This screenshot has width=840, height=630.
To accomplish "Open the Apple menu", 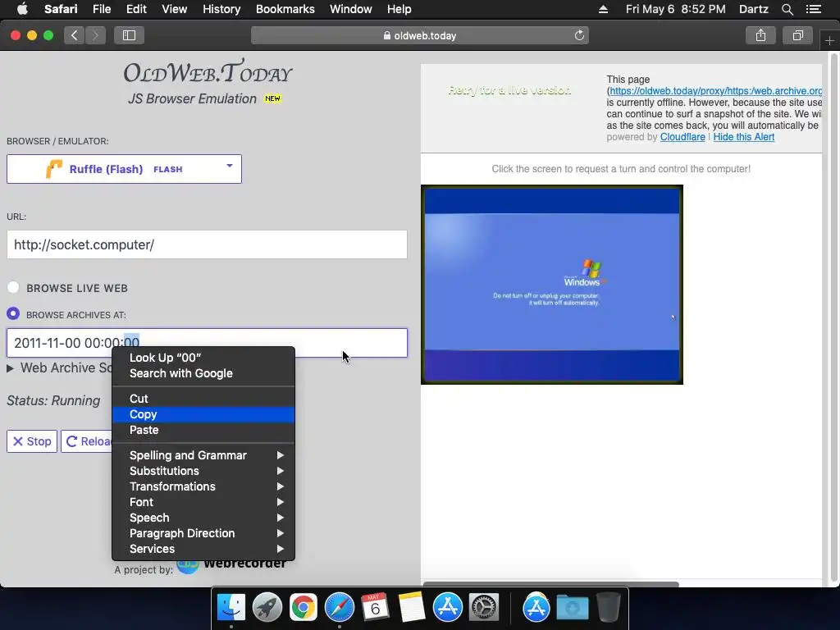I will [22, 9].
